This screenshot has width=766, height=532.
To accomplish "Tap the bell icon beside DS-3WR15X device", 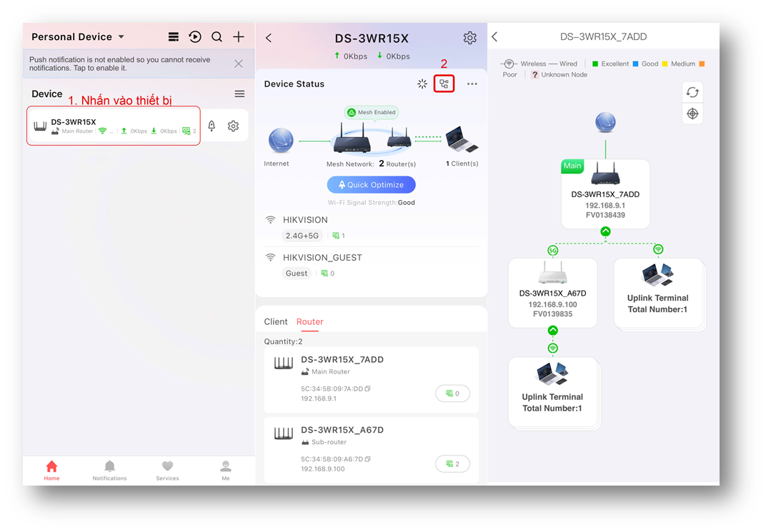I will click(x=212, y=126).
